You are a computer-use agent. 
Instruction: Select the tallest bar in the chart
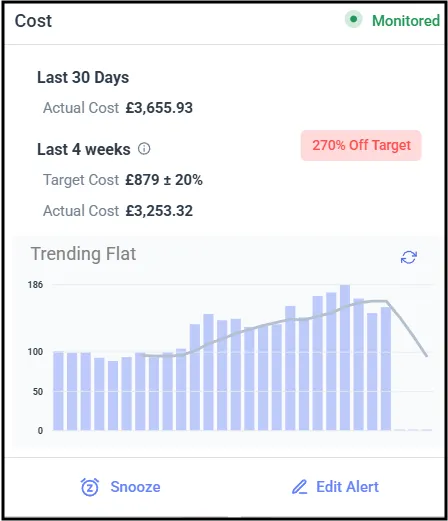345,357
